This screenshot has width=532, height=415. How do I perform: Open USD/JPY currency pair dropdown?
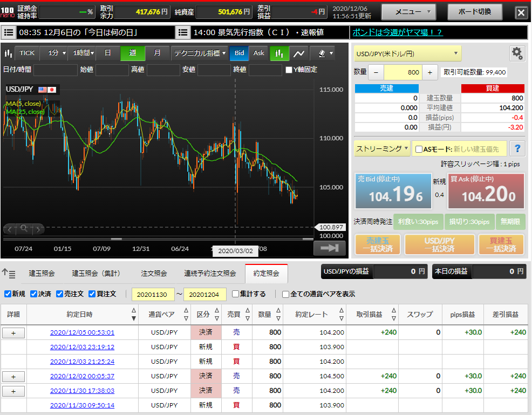click(407, 53)
